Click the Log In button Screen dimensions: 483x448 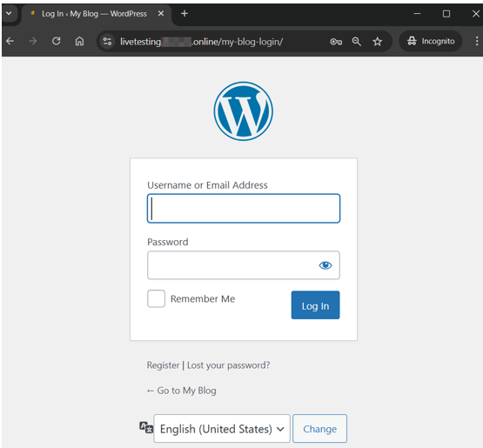(315, 305)
